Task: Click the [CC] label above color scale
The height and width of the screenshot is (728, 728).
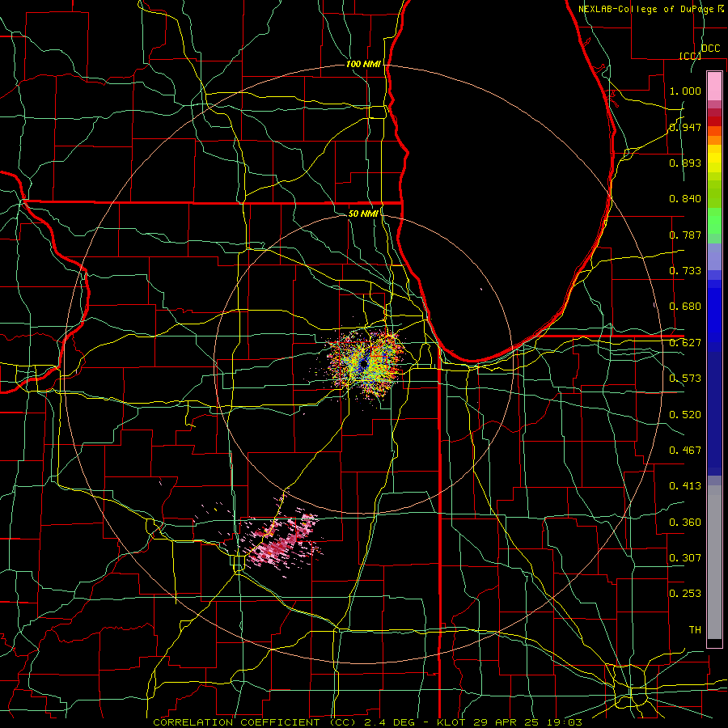Action: (690, 56)
